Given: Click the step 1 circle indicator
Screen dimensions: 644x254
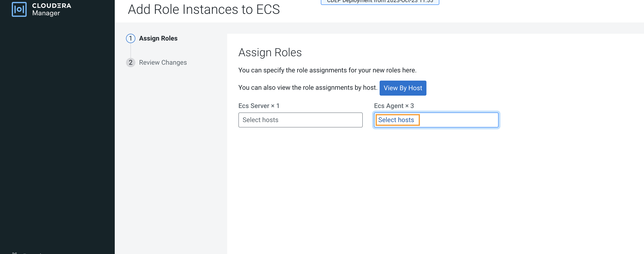Looking at the screenshot, I should (130, 38).
